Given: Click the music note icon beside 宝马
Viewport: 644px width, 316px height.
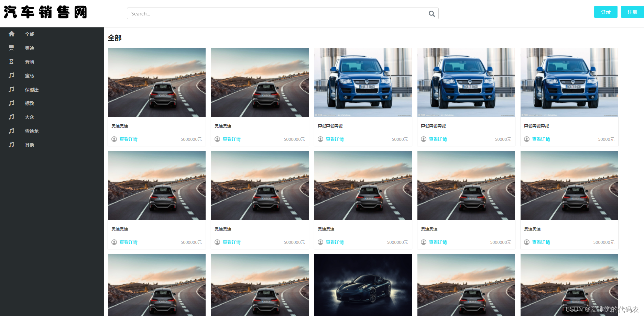Looking at the screenshot, I should point(11,75).
